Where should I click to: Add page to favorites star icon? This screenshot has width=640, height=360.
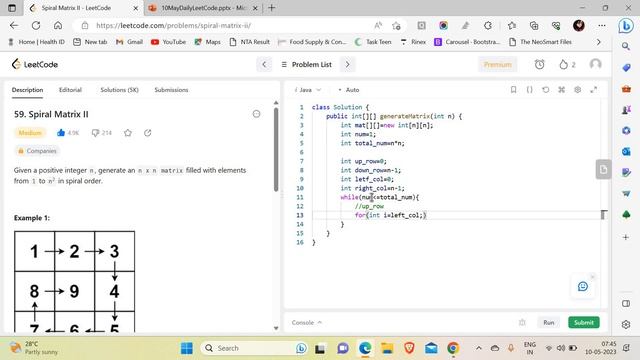[x=396, y=26]
